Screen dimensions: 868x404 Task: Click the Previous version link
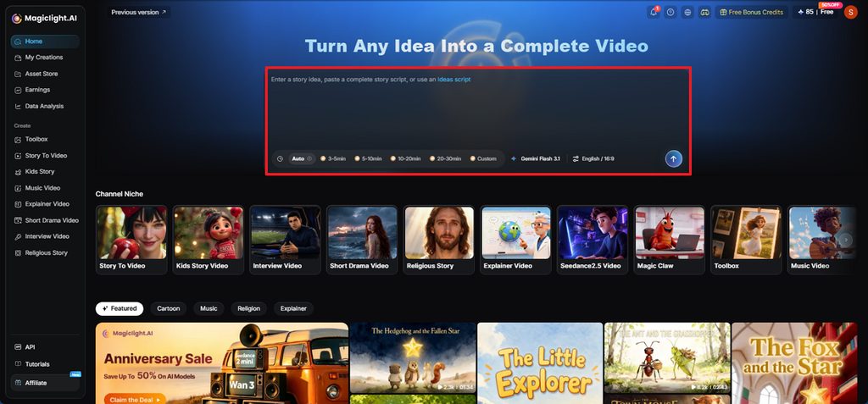point(138,12)
